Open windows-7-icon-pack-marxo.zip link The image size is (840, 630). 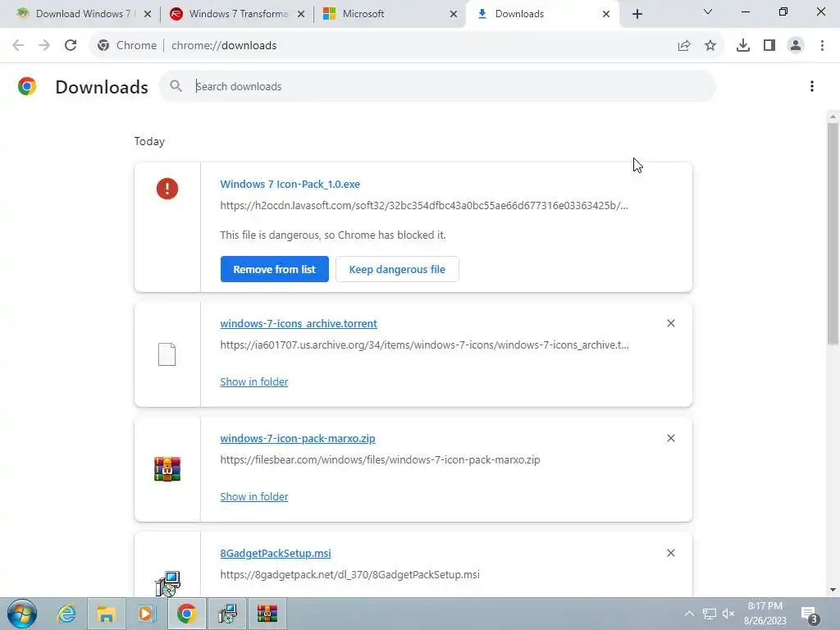click(297, 438)
